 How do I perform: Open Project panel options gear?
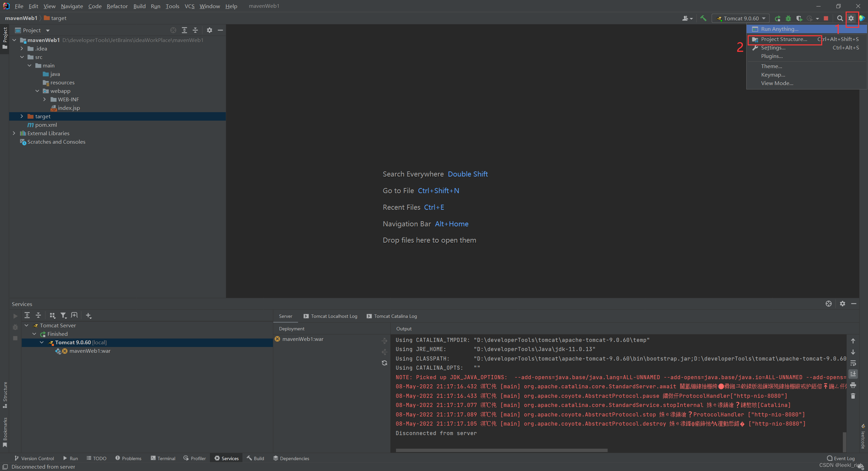pyautogui.click(x=210, y=30)
